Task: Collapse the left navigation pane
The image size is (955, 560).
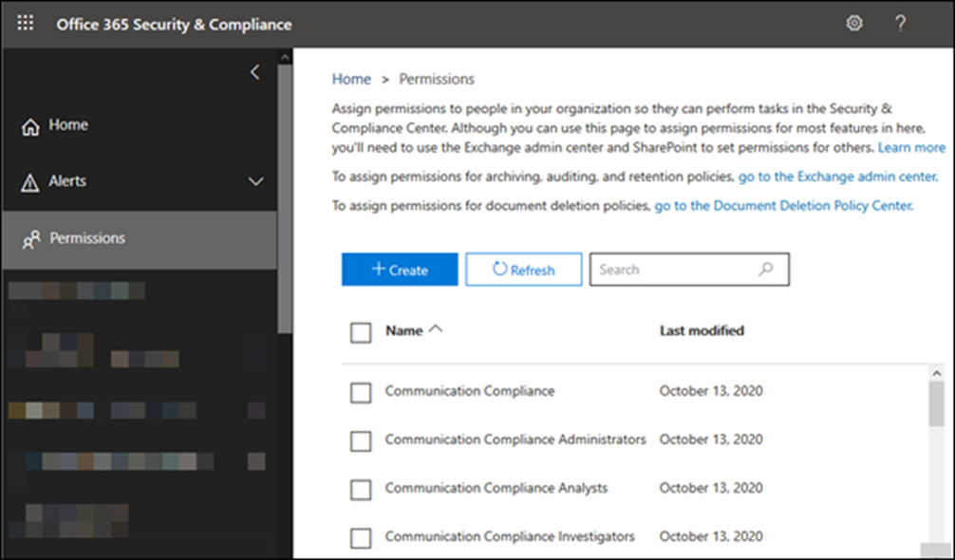Action: coord(254,71)
